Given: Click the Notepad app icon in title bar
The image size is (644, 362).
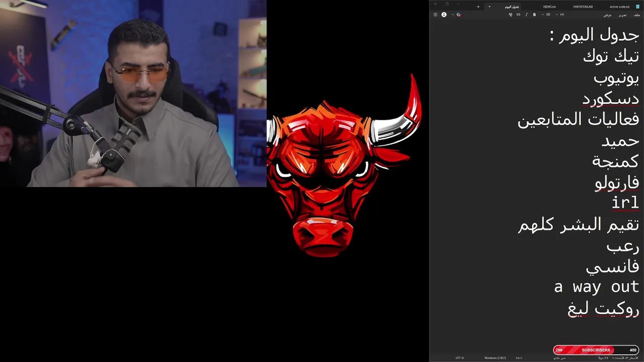Looking at the screenshot, I should coord(637,7).
